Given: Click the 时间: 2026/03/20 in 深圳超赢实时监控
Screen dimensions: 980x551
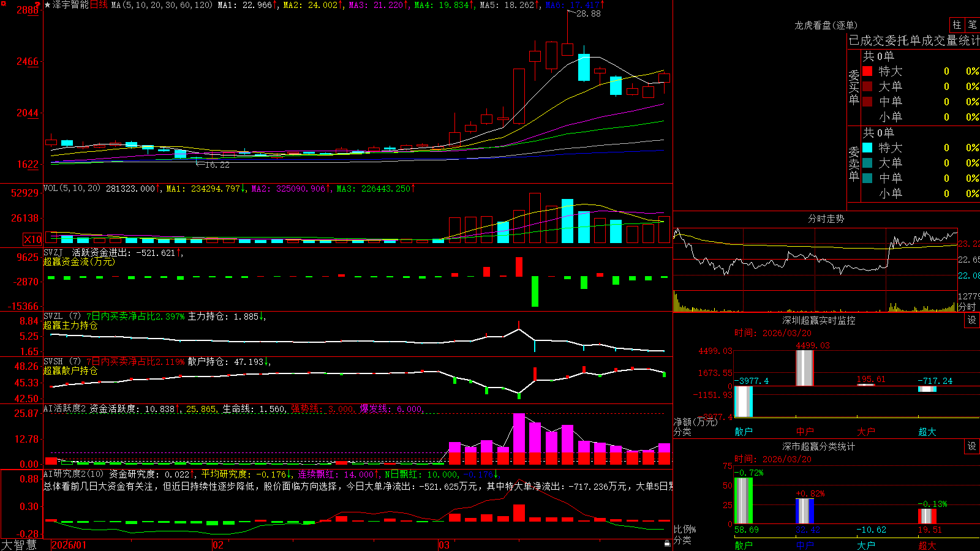Looking at the screenshot, I should tap(773, 333).
